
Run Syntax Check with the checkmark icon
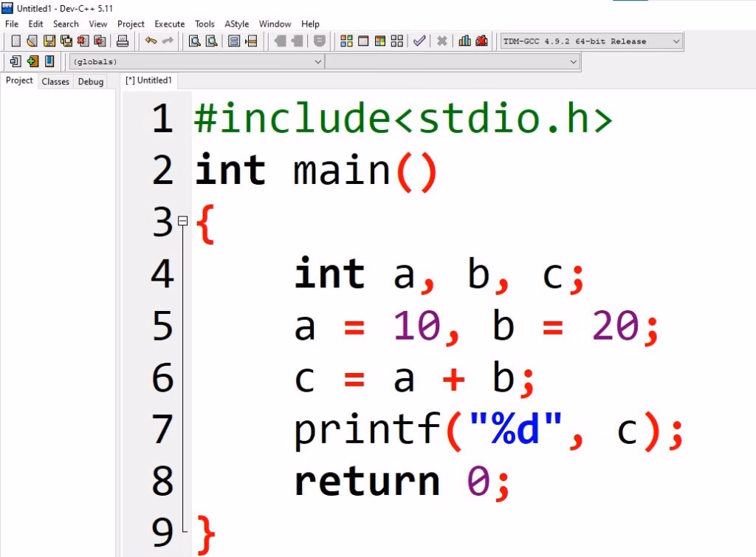[x=419, y=41]
